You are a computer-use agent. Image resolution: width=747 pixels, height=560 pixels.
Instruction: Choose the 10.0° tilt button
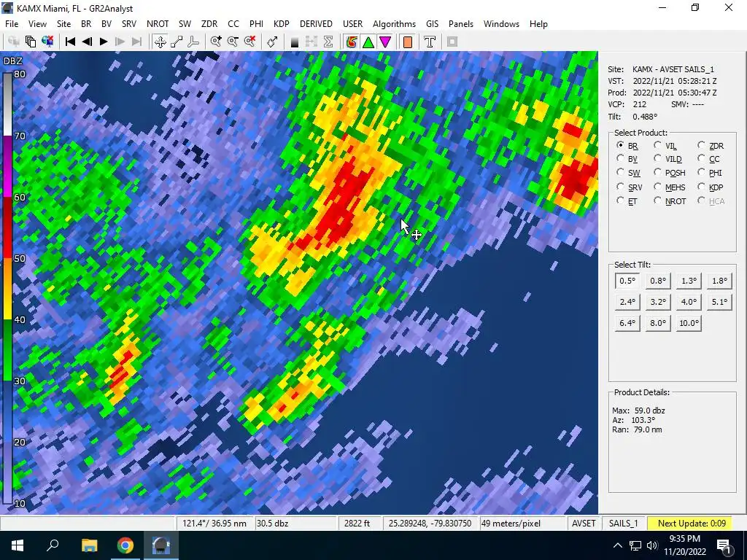(689, 323)
